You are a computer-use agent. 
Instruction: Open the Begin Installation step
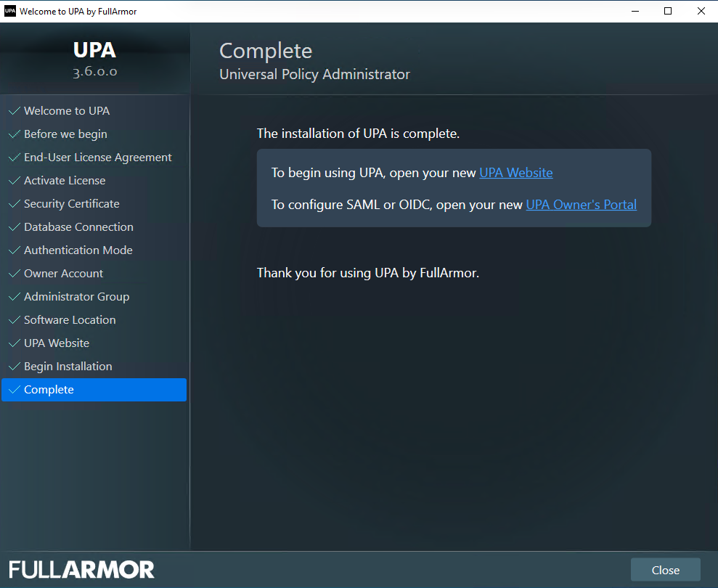click(68, 367)
